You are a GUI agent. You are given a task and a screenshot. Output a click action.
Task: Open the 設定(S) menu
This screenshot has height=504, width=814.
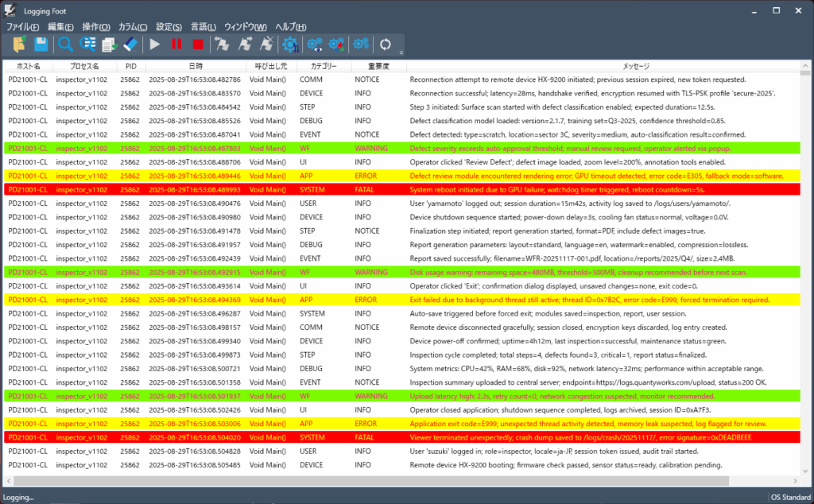pyautogui.click(x=169, y=27)
